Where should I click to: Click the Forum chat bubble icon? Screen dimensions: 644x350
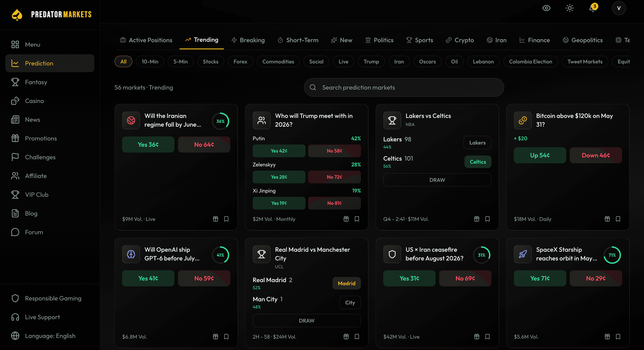pos(15,232)
